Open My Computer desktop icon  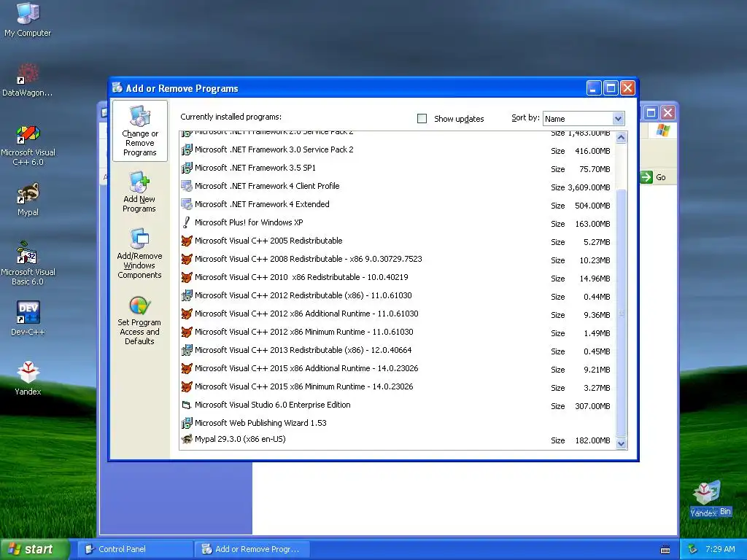(28, 20)
